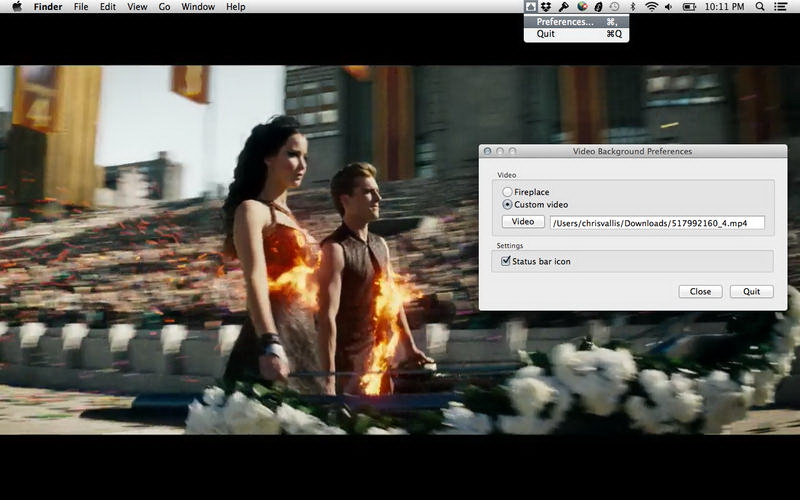This screenshot has width=800, height=500.
Task: Uncheck the Status bar icon checkbox
Action: click(506, 261)
